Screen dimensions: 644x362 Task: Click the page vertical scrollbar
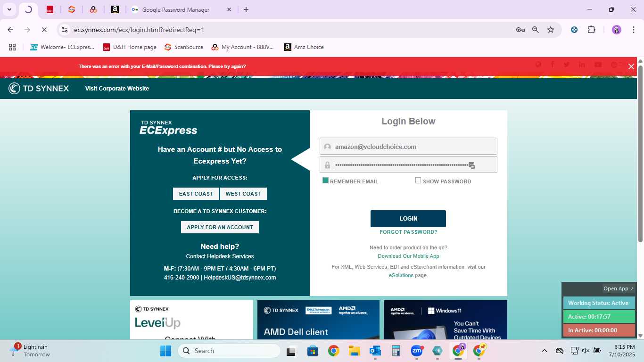[640, 154]
